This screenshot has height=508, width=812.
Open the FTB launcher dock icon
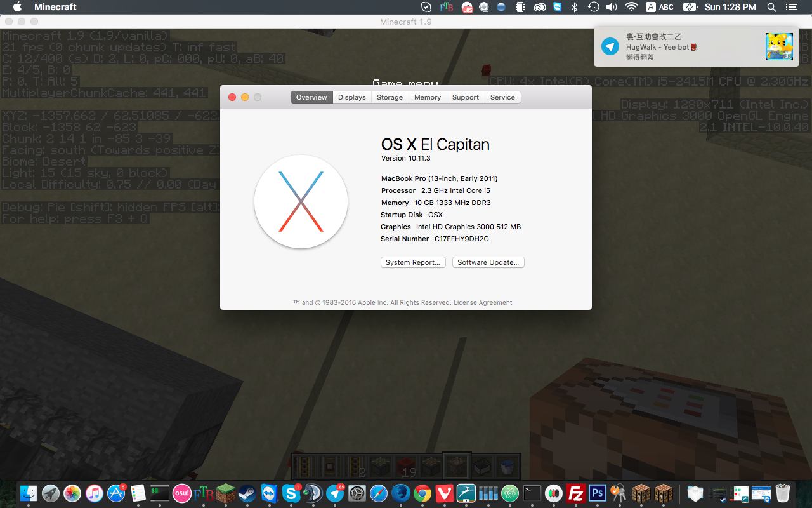[x=204, y=493]
